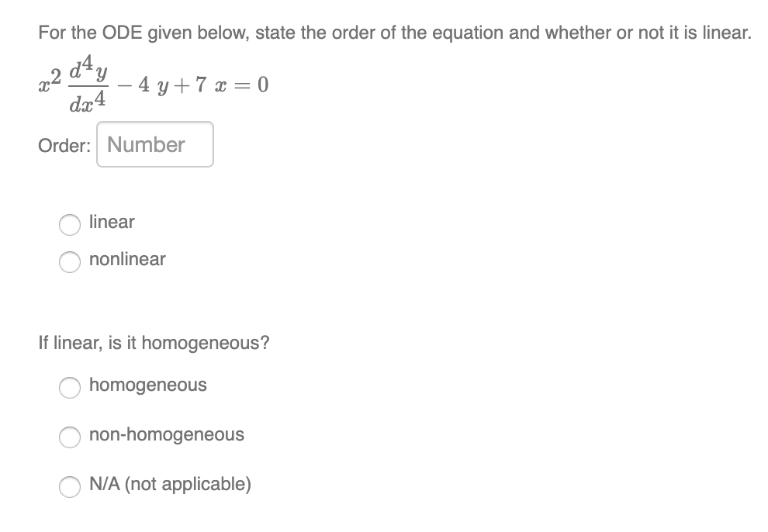Select the nonlinear radio button
Viewport: 768px width, 532px height.
70,262
